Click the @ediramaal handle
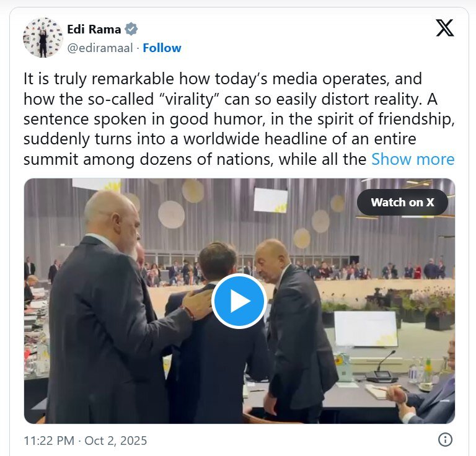The height and width of the screenshot is (456, 476). (99, 48)
